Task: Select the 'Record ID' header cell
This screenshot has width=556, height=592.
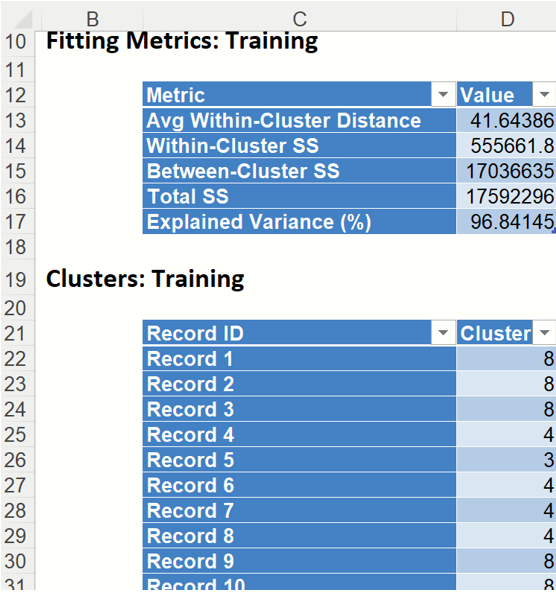Action: (299, 333)
